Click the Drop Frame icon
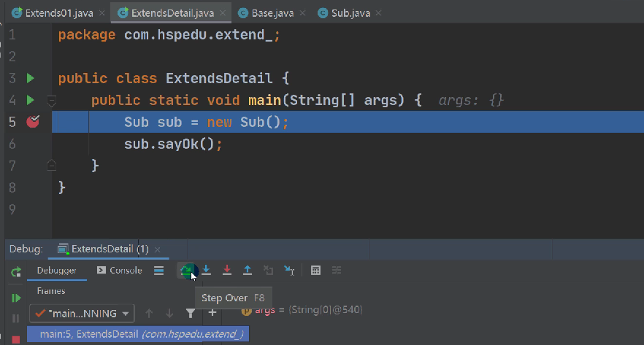 [268, 270]
